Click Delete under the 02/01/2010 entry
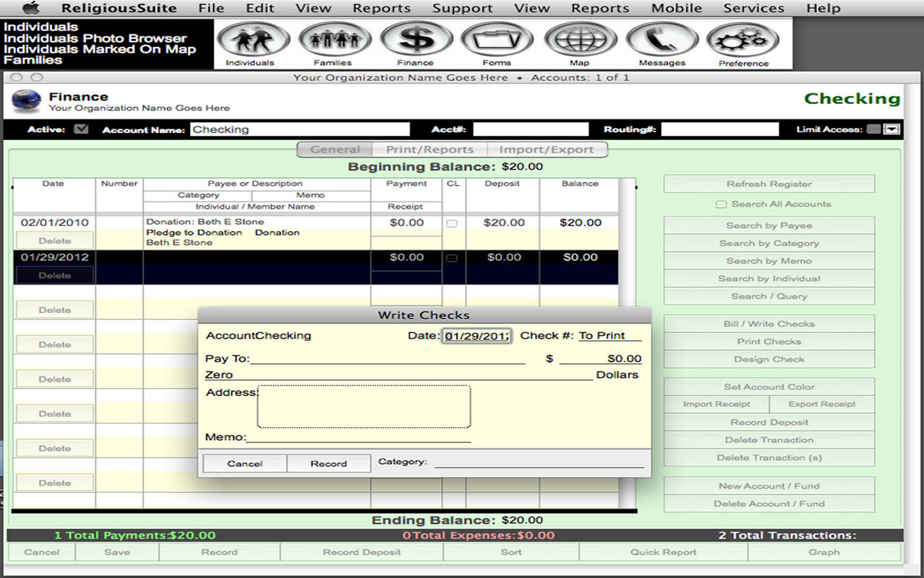The image size is (924, 578). pos(55,241)
